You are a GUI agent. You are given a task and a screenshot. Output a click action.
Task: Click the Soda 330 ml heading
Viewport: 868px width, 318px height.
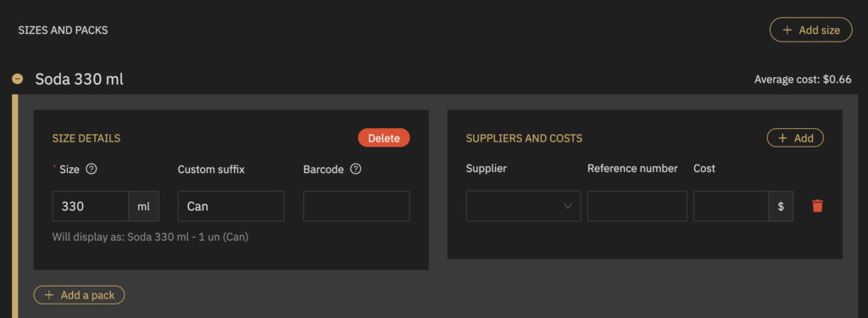[x=79, y=79]
